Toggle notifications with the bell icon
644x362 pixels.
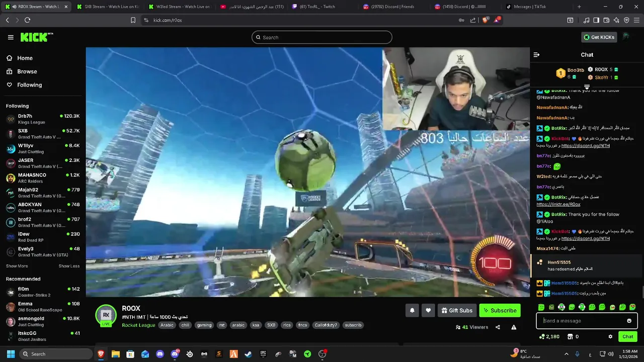click(412, 311)
